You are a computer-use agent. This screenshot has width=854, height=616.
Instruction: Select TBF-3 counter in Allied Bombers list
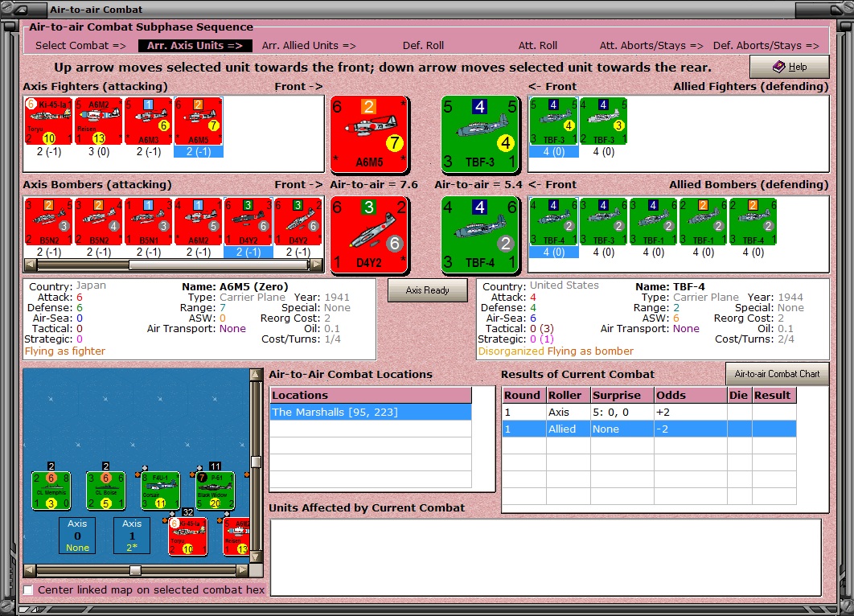click(x=603, y=222)
